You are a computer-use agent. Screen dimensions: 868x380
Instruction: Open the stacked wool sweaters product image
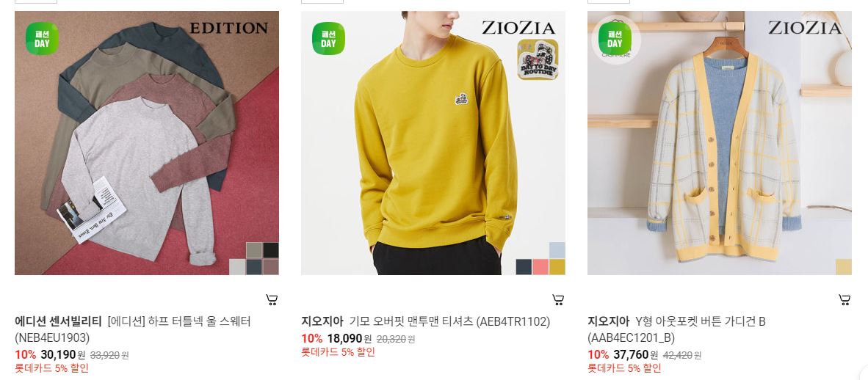pos(147,143)
